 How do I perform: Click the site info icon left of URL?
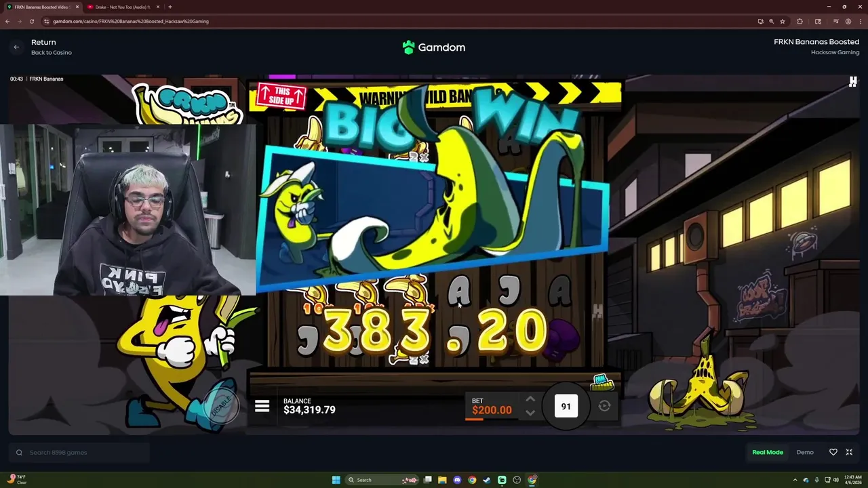[x=47, y=21]
